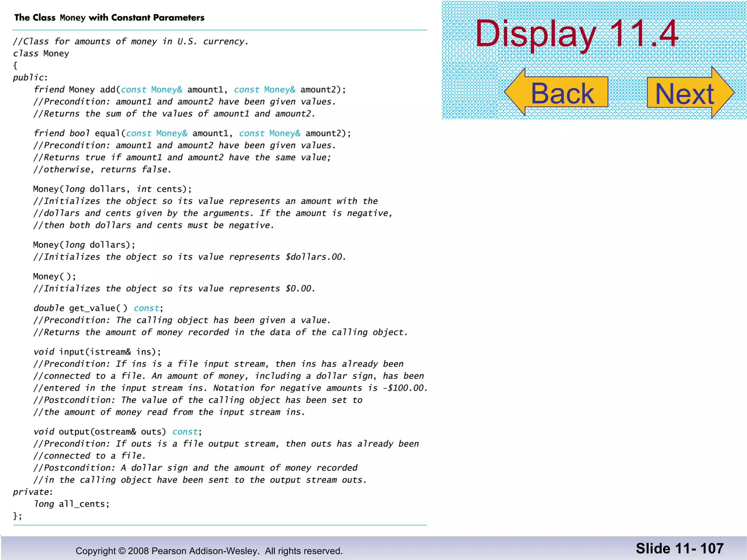Click the comment '//Initializes the object so its value represents $dollars.00.'
Image resolution: width=747 pixels, height=560 pixels.
(190, 257)
